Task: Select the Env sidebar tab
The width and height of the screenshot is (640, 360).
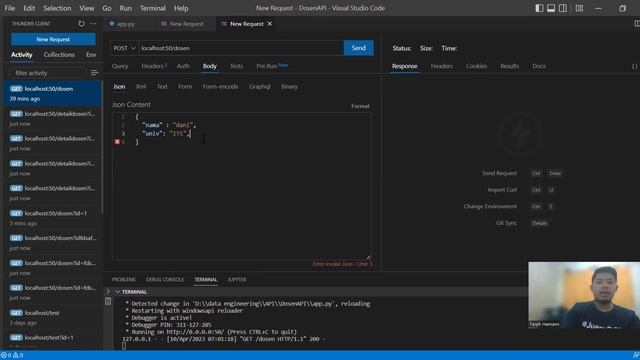Action: pyautogui.click(x=91, y=54)
